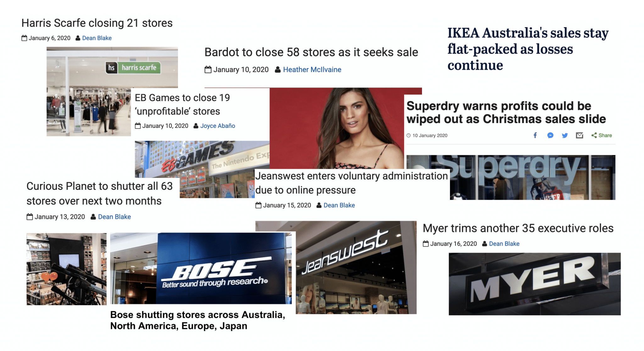Click the author icon next to Heather McIlvaine
Image resolution: width=644 pixels, height=351 pixels.
click(x=278, y=70)
